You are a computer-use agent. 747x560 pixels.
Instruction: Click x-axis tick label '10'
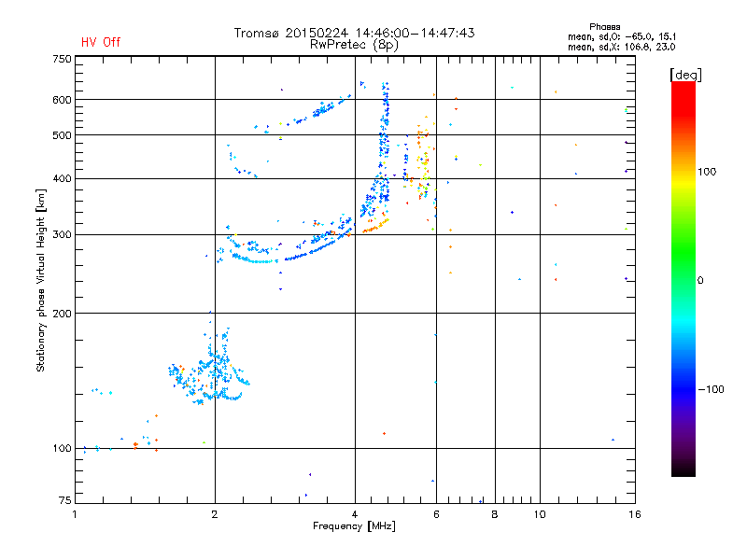point(540,514)
